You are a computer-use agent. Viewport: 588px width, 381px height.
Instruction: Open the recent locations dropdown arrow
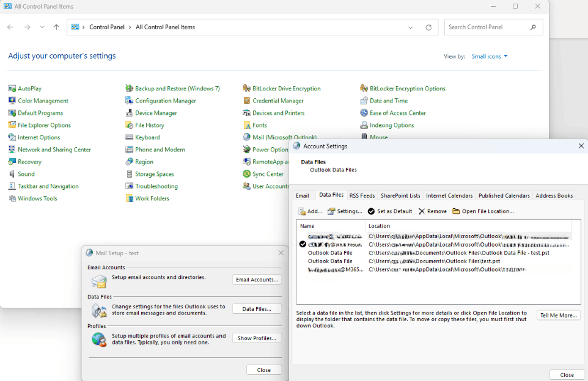pos(42,27)
